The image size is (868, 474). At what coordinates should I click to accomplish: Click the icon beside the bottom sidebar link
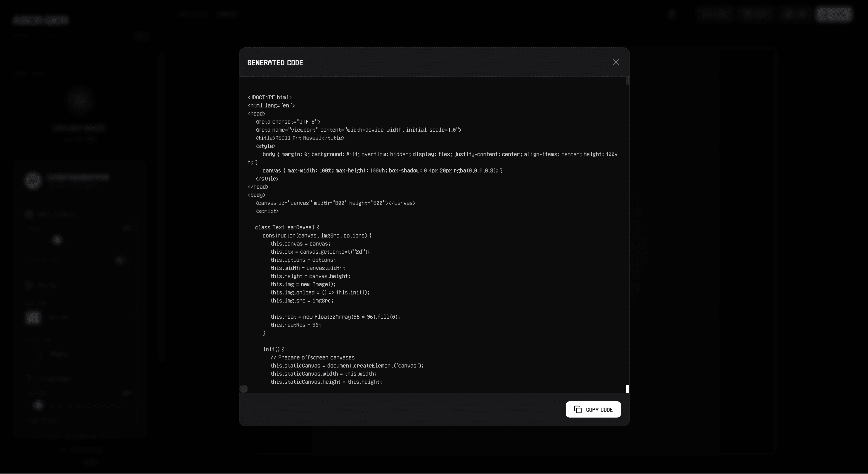coord(63,450)
